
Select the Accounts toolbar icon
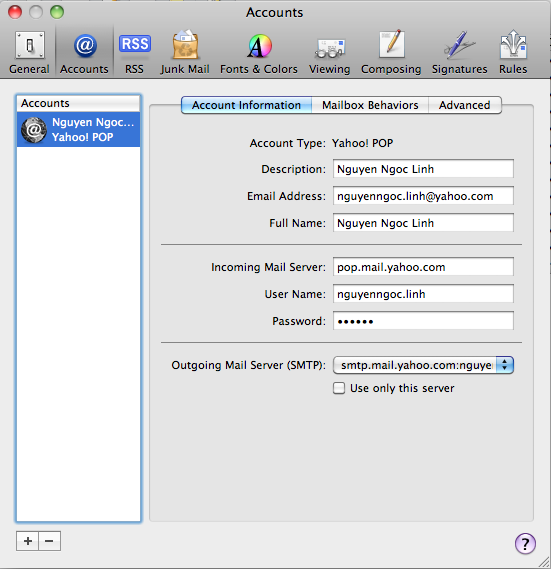click(x=84, y=53)
